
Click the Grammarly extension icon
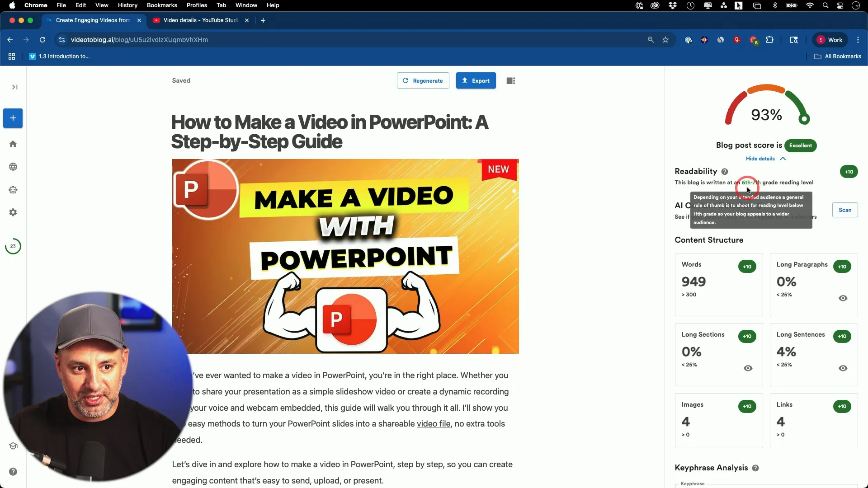(x=737, y=40)
